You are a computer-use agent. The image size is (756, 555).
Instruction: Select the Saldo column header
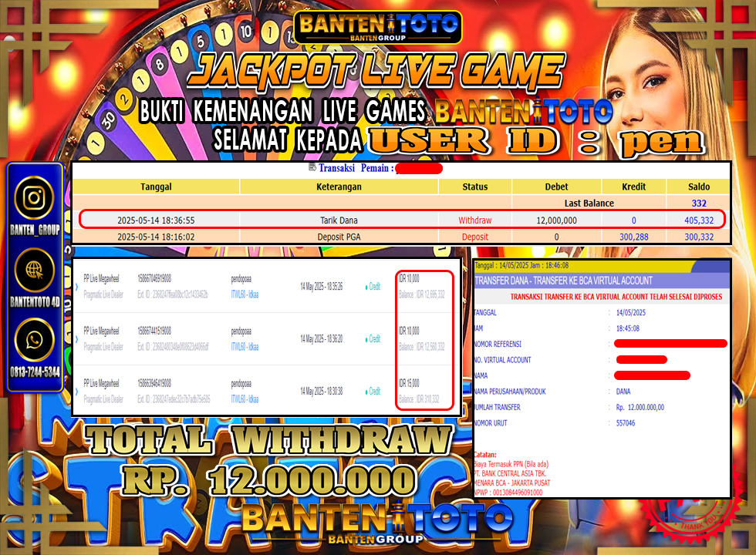(699, 187)
